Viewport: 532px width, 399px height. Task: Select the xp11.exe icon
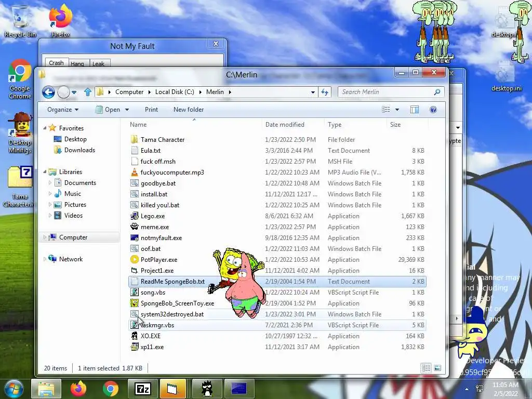pos(135,347)
